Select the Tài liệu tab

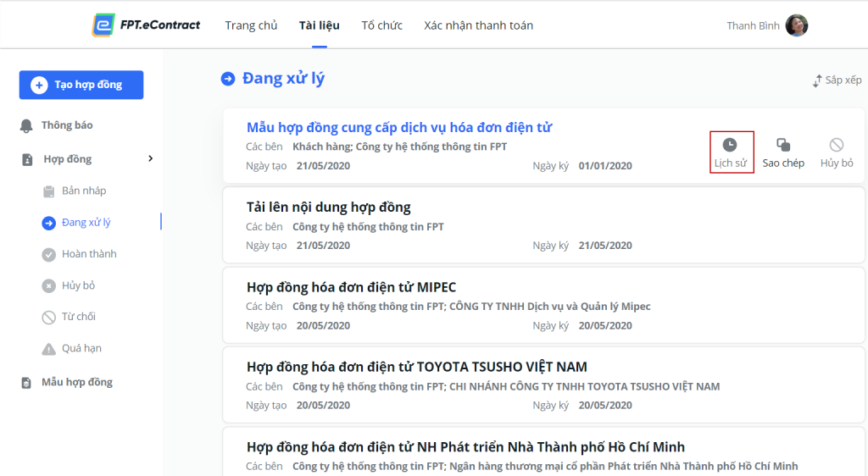(320, 25)
